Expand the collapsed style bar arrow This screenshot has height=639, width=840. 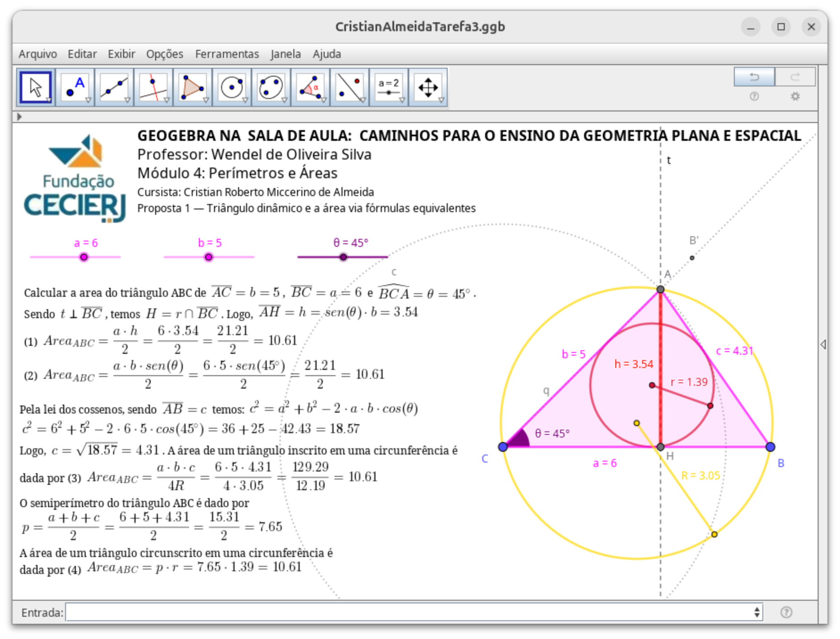pos(19,117)
